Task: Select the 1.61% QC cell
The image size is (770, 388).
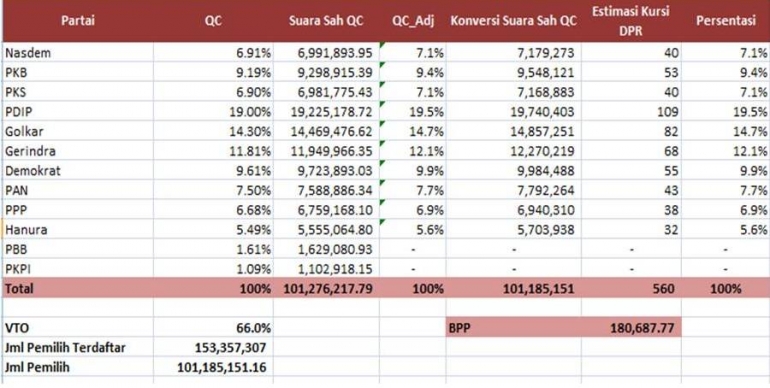Action: (x=213, y=249)
